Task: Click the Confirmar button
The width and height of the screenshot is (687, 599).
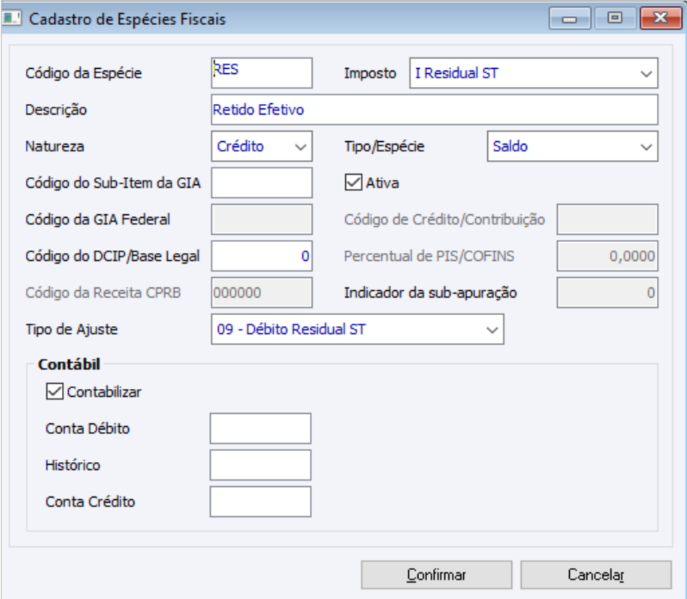Action: click(x=436, y=574)
